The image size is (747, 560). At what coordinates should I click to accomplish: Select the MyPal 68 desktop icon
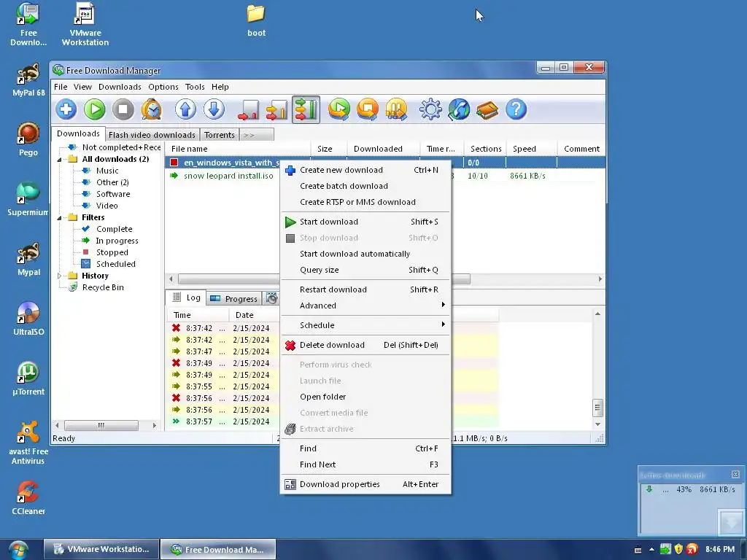click(x=28, y=80)
